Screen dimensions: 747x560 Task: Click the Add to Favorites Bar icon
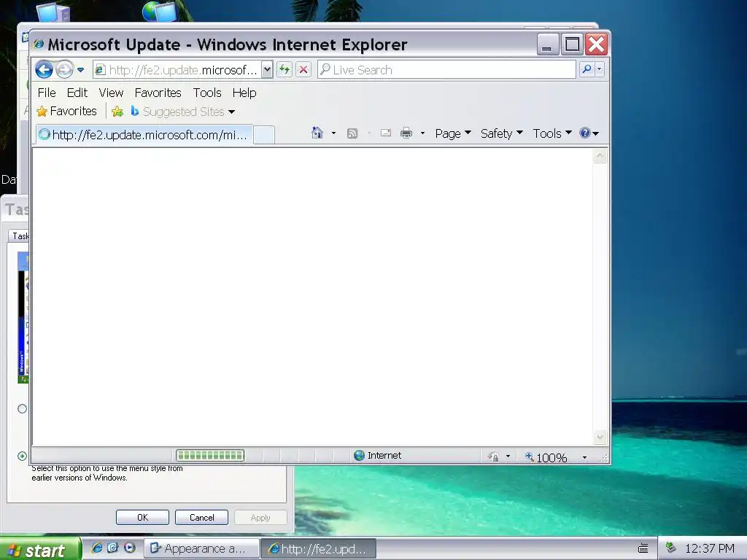tap(117, 112)
